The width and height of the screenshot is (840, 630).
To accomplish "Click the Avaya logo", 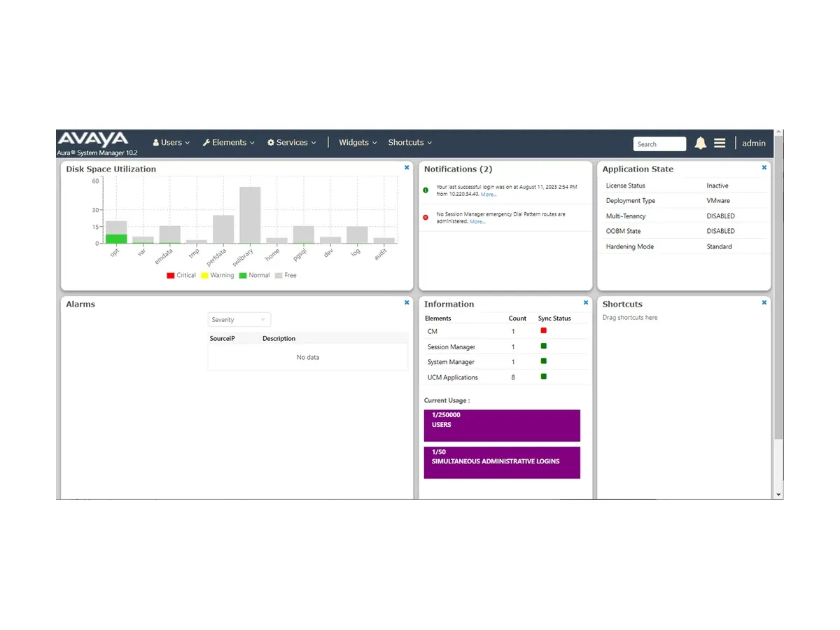I will pyautogui.click(x=93, y=139).
